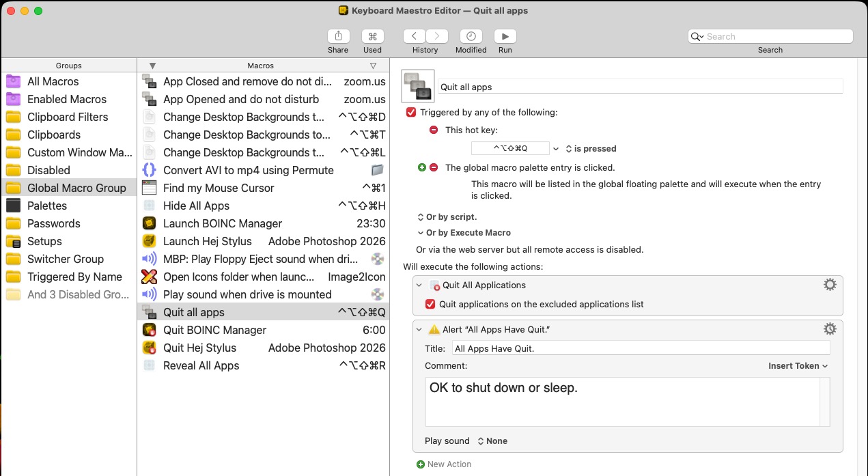The width and height of the screenshot is (868, 476).
Task: Toggle the 'Triggered by any of the following' checkbox
Action: 411,112
